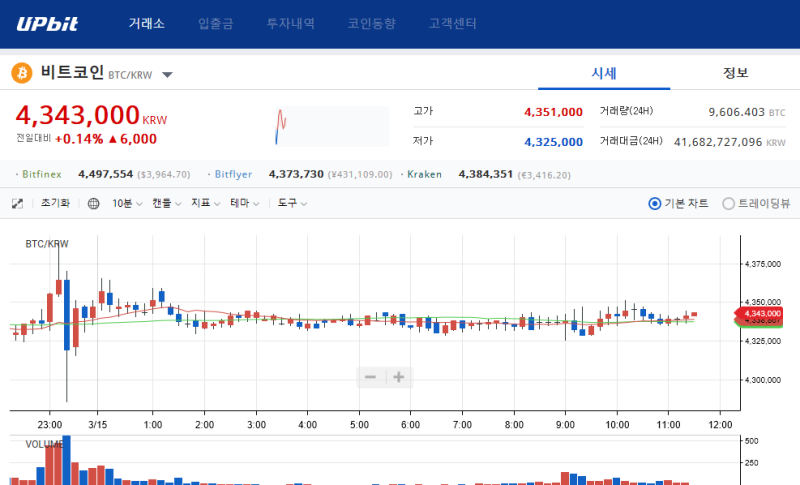
Task: Open the 거래소 menu
Action: pyautogui.click(x=146, y=23)
